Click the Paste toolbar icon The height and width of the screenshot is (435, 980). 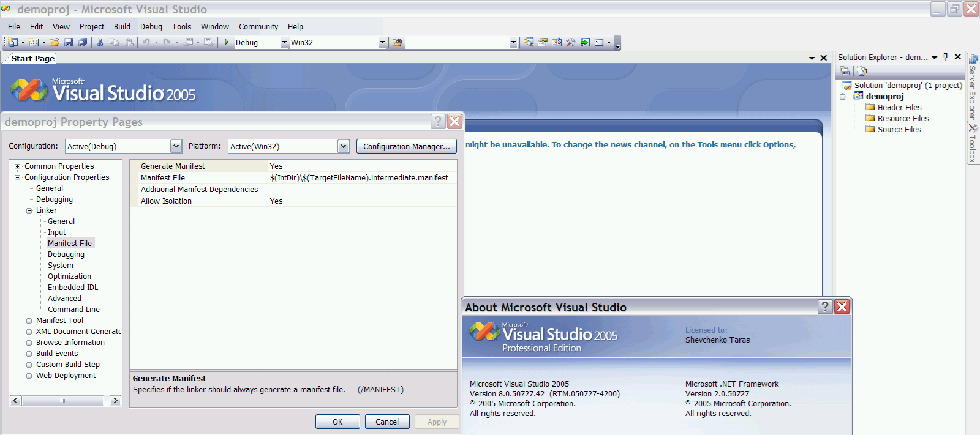coord(129,42)
